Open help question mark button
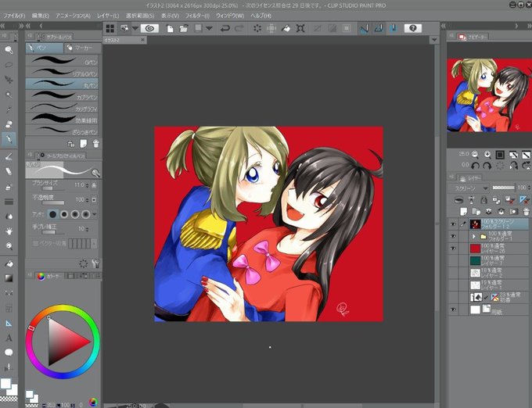This screenshot has width=532, height=408. pyautogui.click(x=413, y=28)
